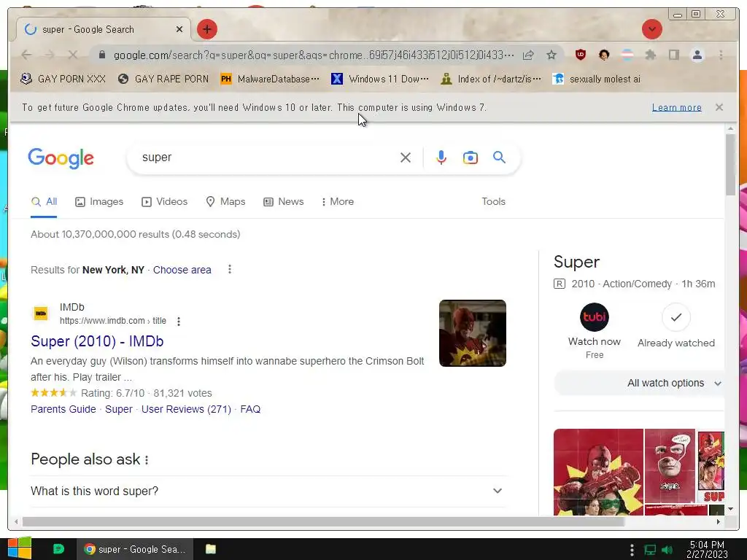Viewport: 747px width, 560px height.
Task: Open search Tools
Action: click(493, 202)
